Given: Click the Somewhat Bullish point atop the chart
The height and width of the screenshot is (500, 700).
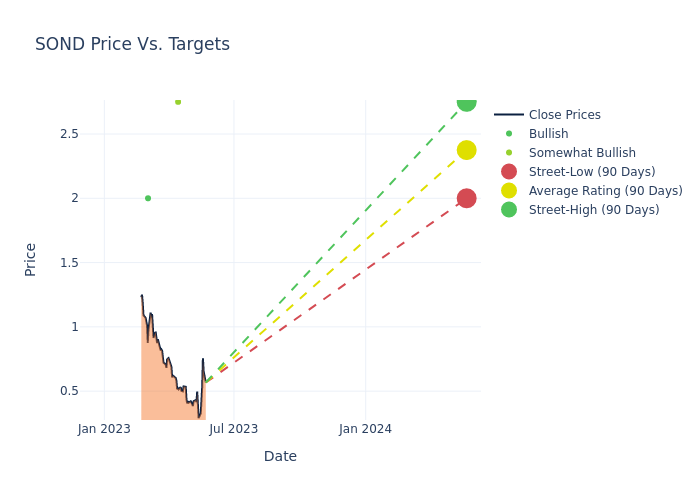Looking at the screenshot, I should click(x=178, y=102).
